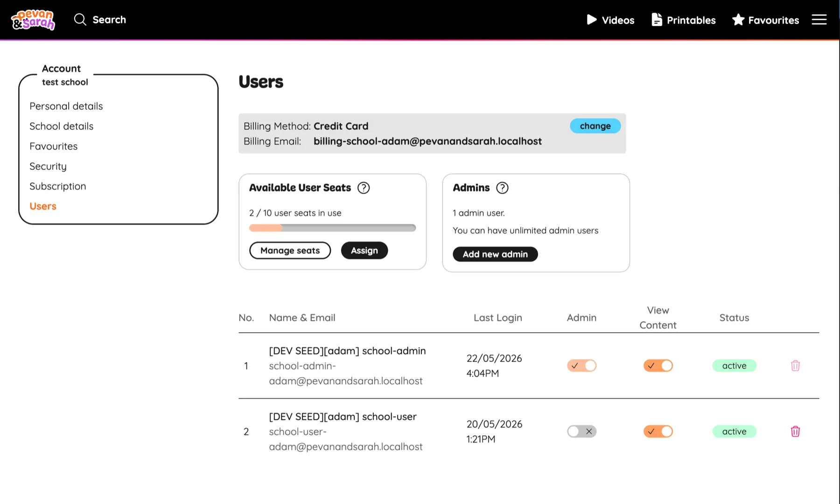This screenshot has height=504, width=840.
Task: Click the change billing button
Action: [x=595, y=126]
